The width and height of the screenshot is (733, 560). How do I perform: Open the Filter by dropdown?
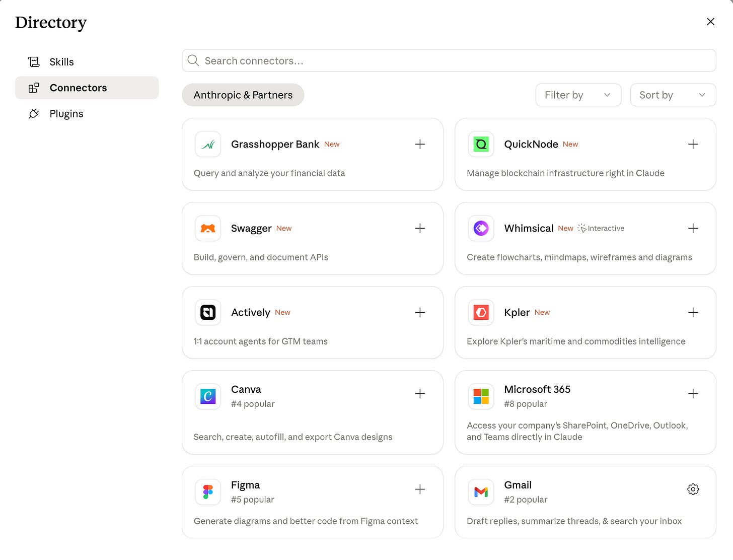(578, 95)
